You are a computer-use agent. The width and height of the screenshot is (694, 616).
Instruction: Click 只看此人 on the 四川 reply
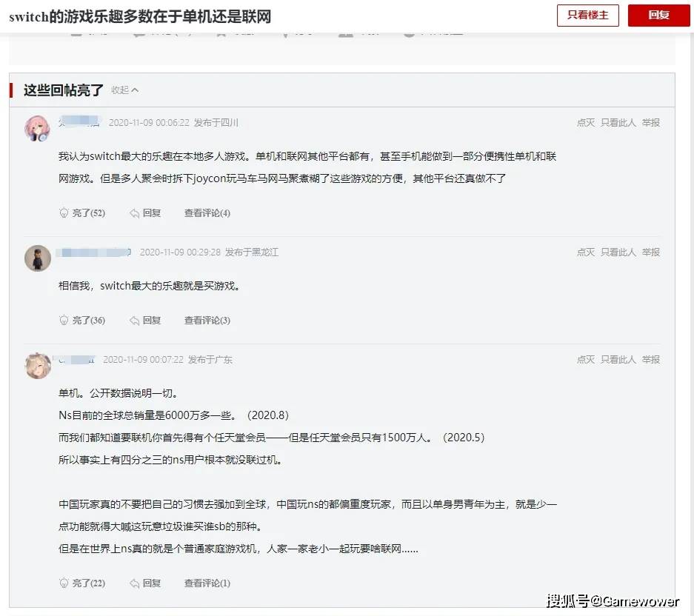tap(618, 123)
